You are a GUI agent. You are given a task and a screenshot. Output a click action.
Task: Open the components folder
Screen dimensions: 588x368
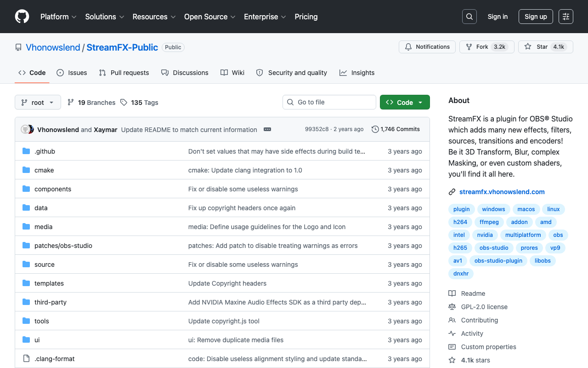[53, 189]
